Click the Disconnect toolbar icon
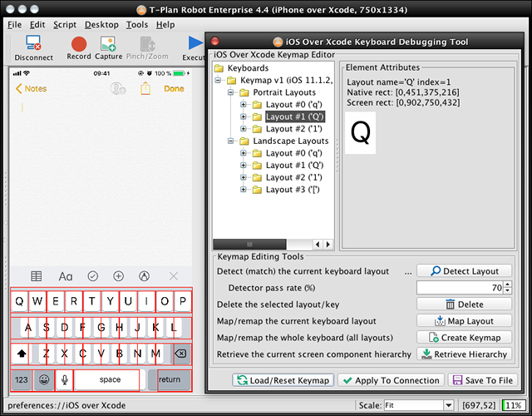 (33, 44)
